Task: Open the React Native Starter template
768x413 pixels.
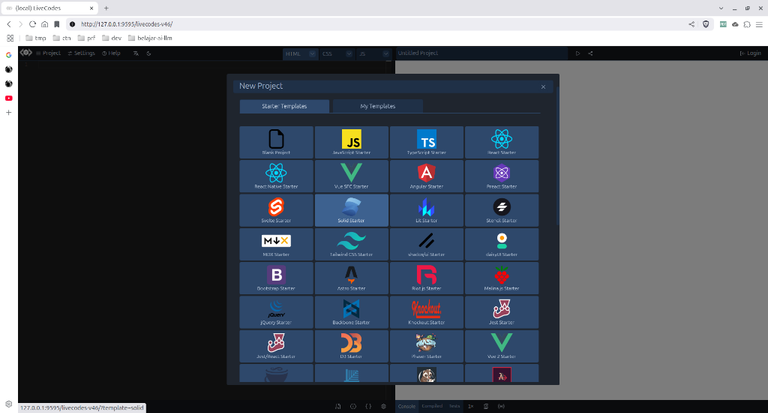Action: coord(276,176)
